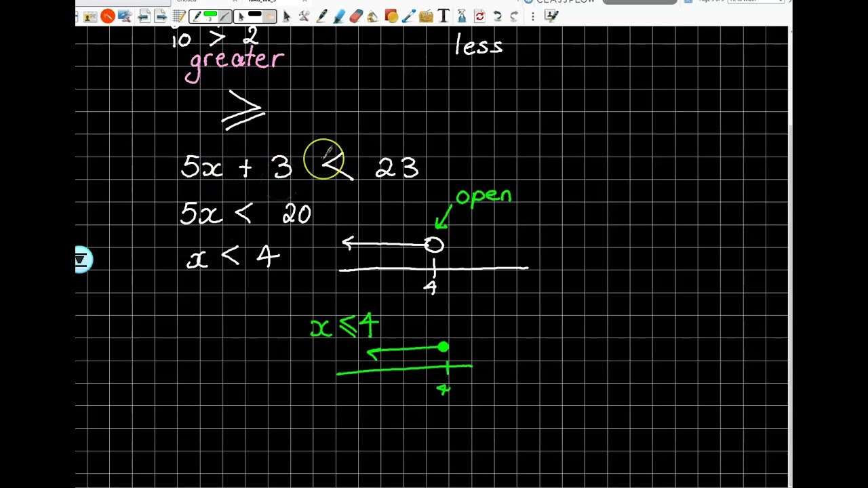This screenshot has width=868, height=488.
Task: Select the Eraser tool
Action: (355, 16)
